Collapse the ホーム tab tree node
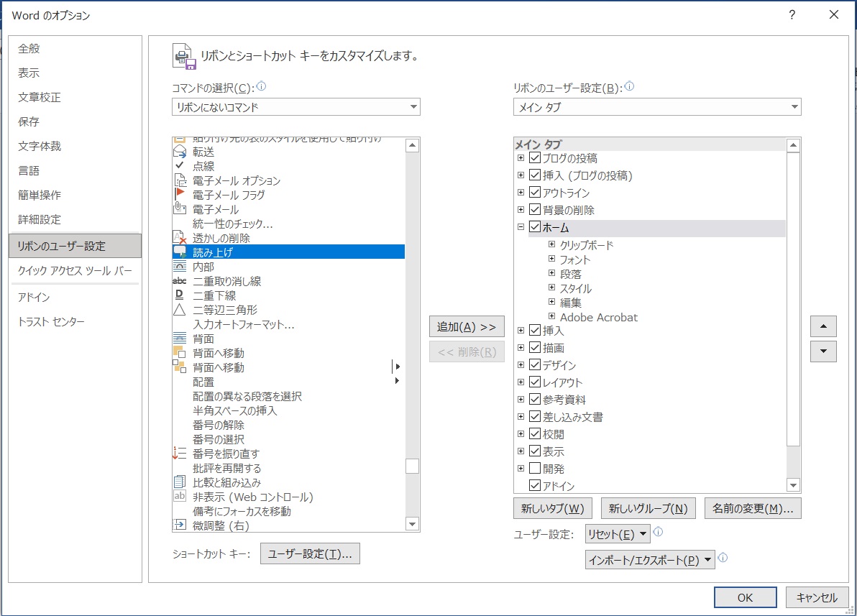This screenshot has width=857, height=616. (x=522, y=226)
